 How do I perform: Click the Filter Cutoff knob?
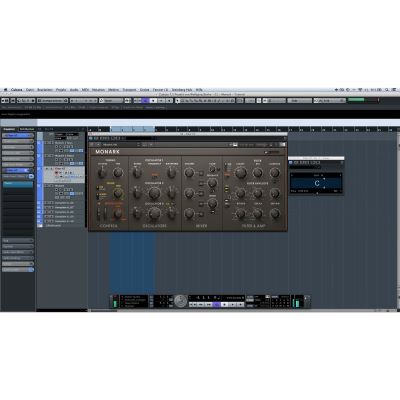(241, 172)
